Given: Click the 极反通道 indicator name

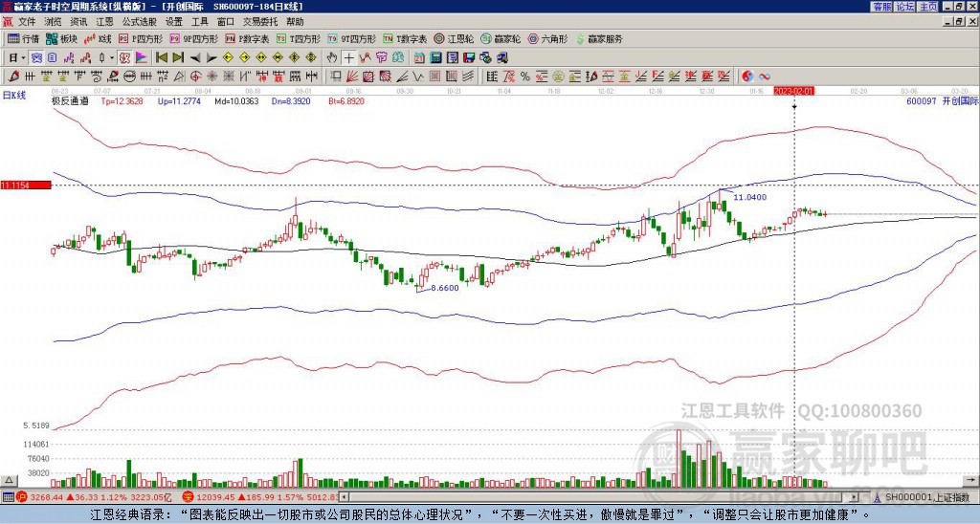Looking at the screenshot, I should click(70, 100).
